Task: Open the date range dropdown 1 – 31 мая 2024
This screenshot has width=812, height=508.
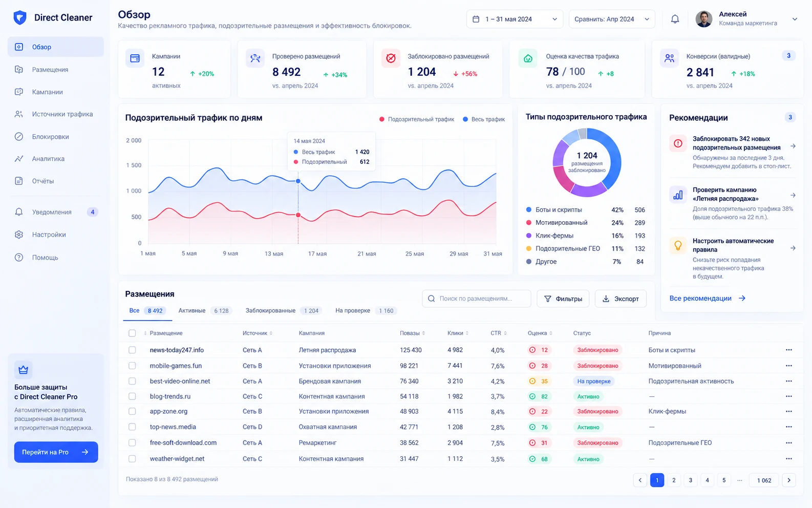Action: coord(515,19)
